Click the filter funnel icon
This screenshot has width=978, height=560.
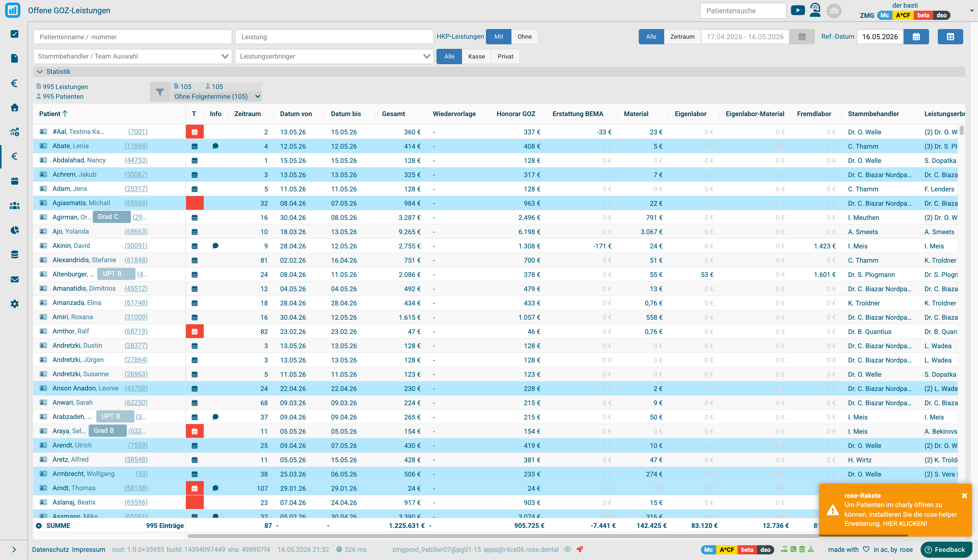pyautogui.click(x=160, y=92)
